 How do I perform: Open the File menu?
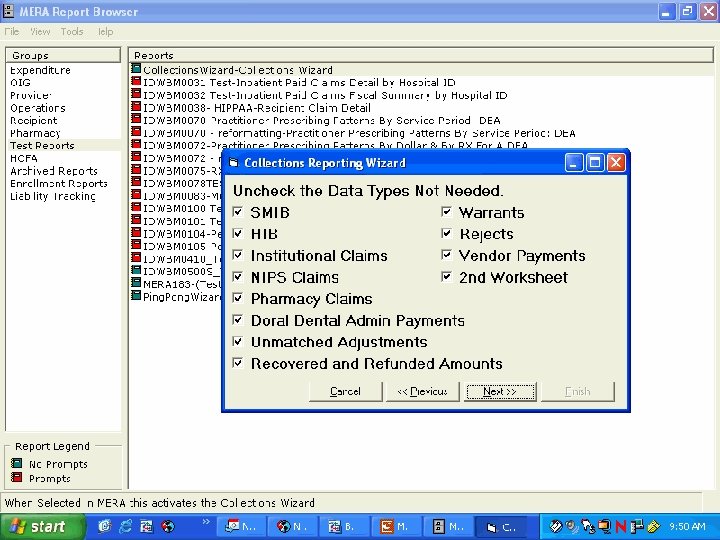click(12, 32)
